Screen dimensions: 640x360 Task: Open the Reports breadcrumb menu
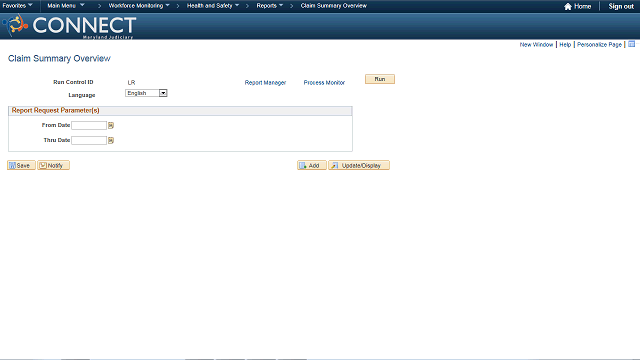[269, 6]
